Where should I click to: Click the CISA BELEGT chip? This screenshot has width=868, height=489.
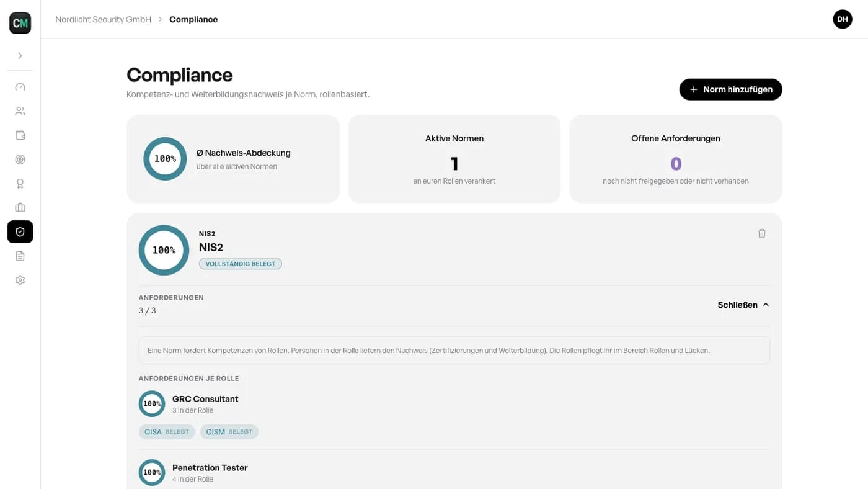167,432
